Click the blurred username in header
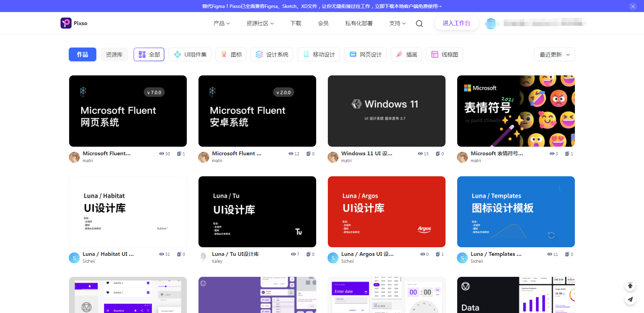Viewport: 644px width, 313px height. (x=545, y=23)
